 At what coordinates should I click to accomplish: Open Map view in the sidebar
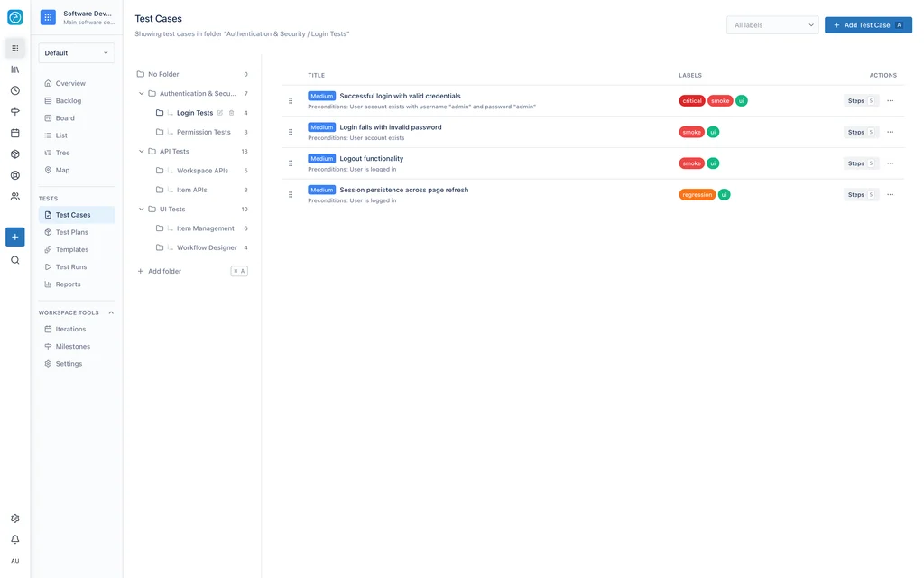point(77,170)
